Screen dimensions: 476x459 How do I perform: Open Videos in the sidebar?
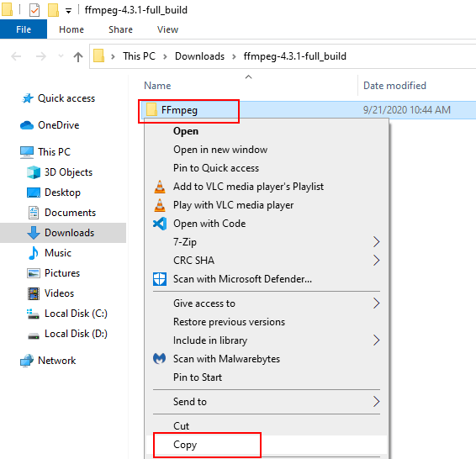[x=59, y=293]
